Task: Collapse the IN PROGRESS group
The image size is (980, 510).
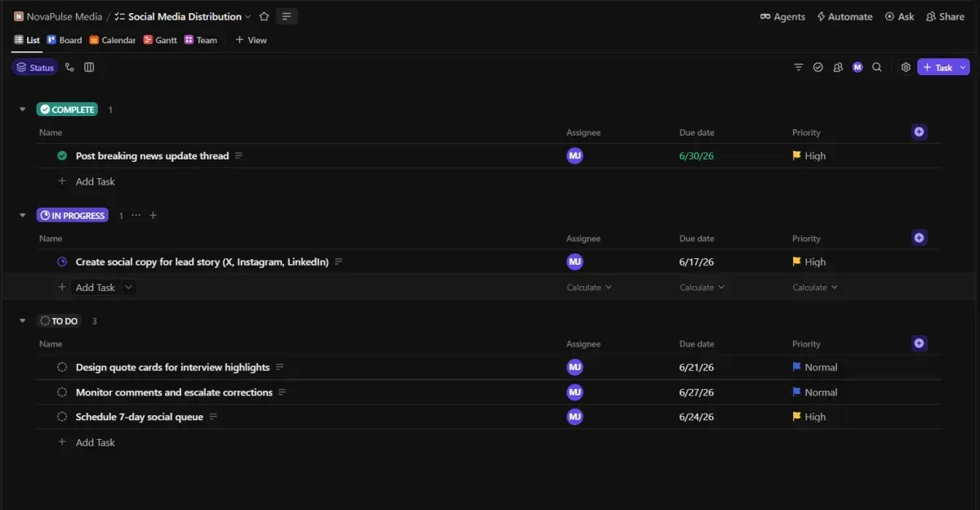Action: coord(23,216)
